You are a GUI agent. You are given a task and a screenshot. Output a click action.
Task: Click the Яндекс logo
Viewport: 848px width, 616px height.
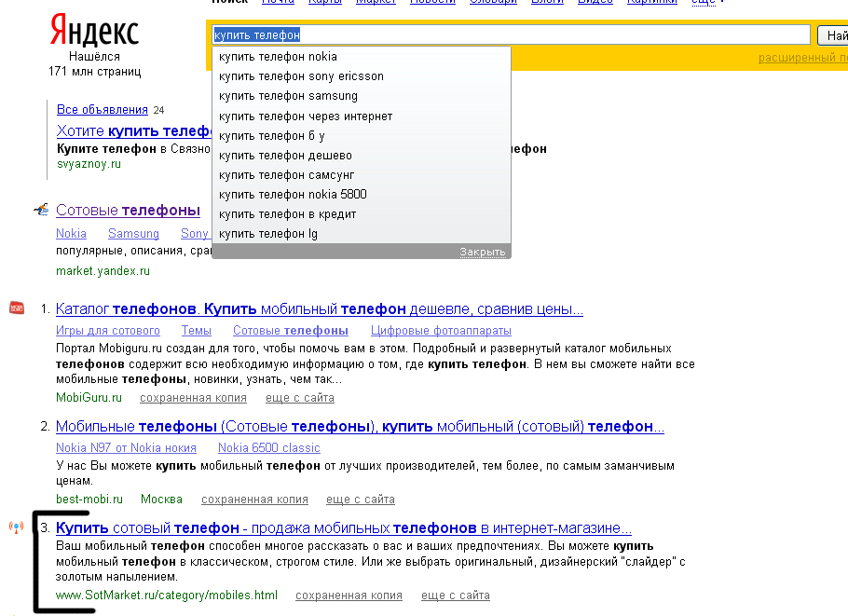coord(95,31)
